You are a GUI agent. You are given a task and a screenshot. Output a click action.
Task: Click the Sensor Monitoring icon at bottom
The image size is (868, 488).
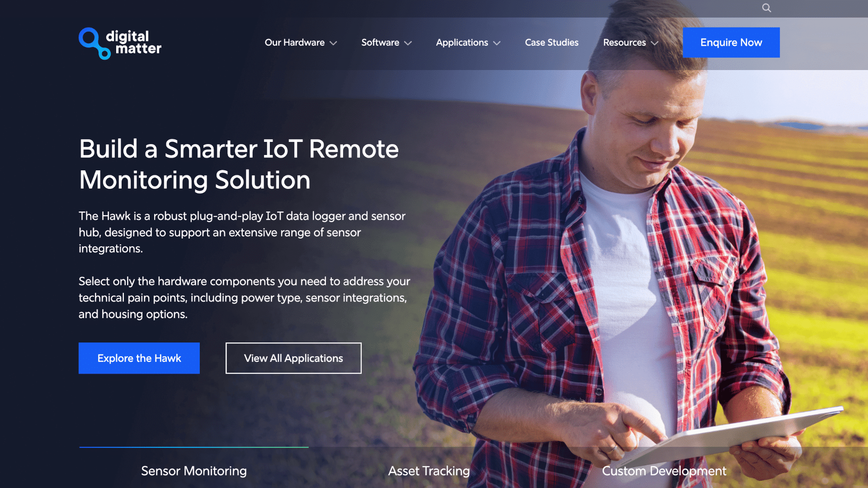[194, 471]
